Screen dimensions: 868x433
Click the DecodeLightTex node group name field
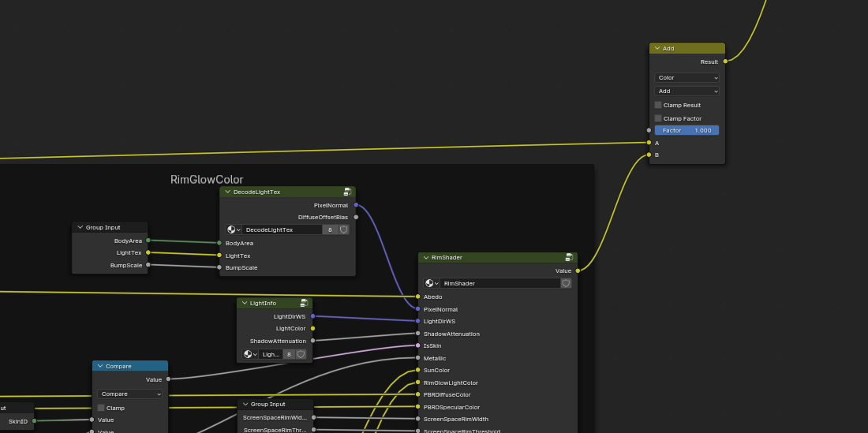click(282, 230)
